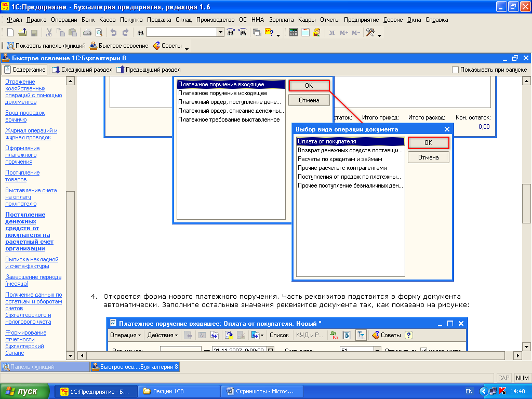Click the Paste clipboard icon
The width and height of the screenshot is (532, 399).
click(x=73, y=33)
